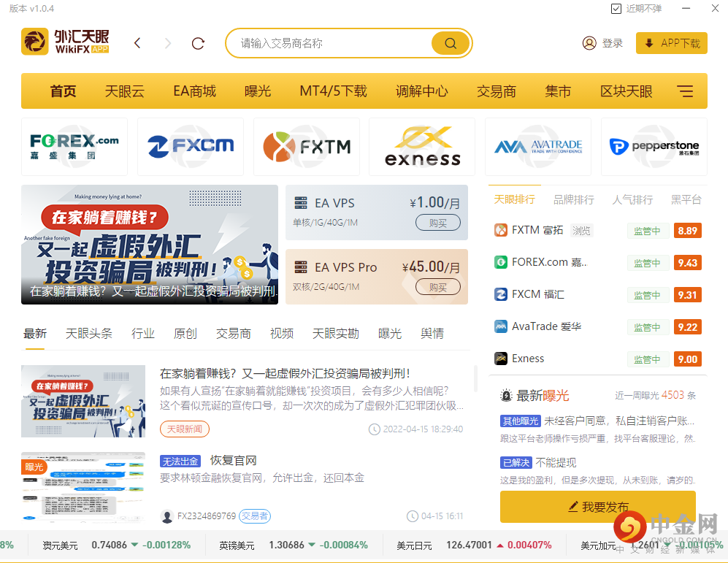Image resolution: width=728 pixels, height=563 pixels.
Task: Open MT4/5下载 from the navigation menu
Action: tap(333, 91)
